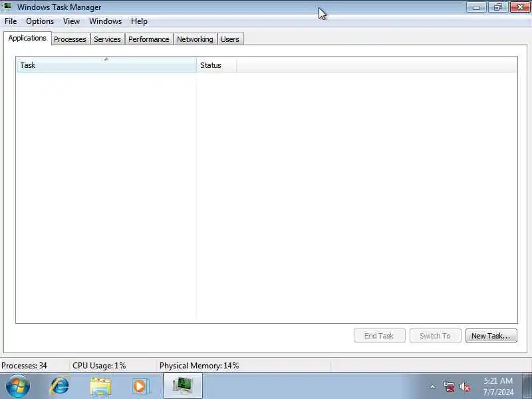Screen dimensions: 532x399
Task: Switch to the Processes tab
Action: [x=70, y=39]
